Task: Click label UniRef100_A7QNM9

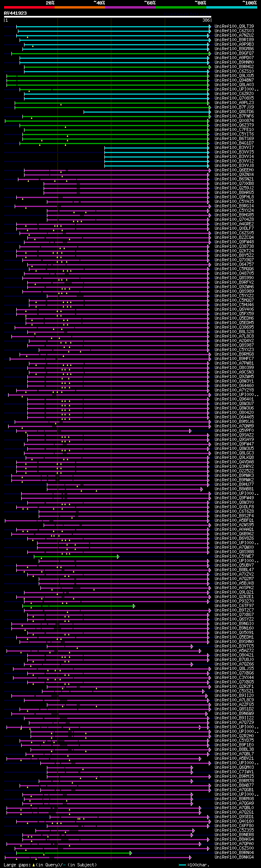Action: click(234, 426)
